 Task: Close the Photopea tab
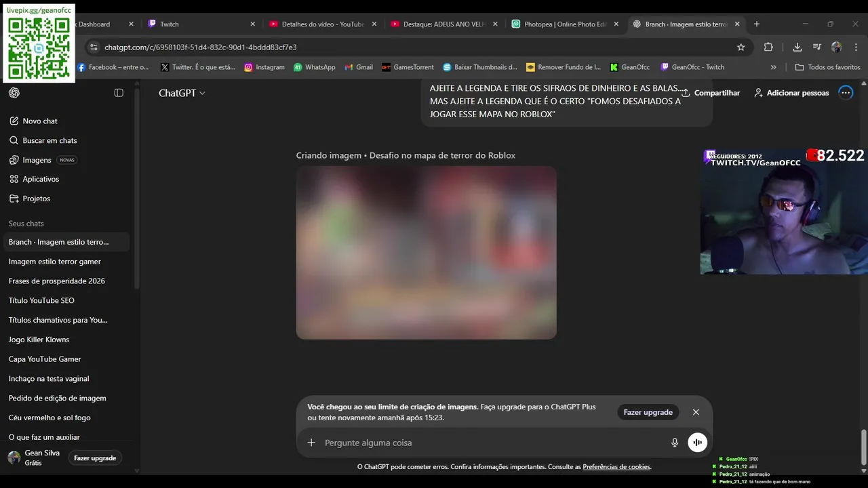click(x=616, y=24)
